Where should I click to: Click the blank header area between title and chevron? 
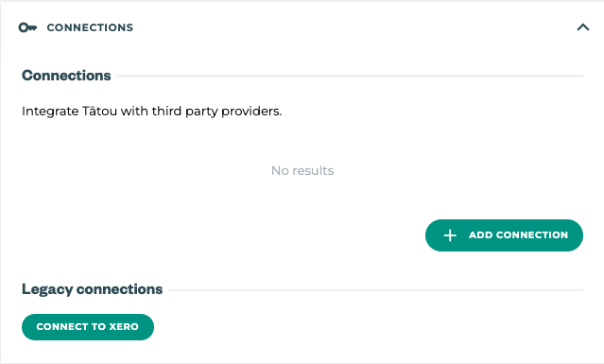[x=354, y=27]
